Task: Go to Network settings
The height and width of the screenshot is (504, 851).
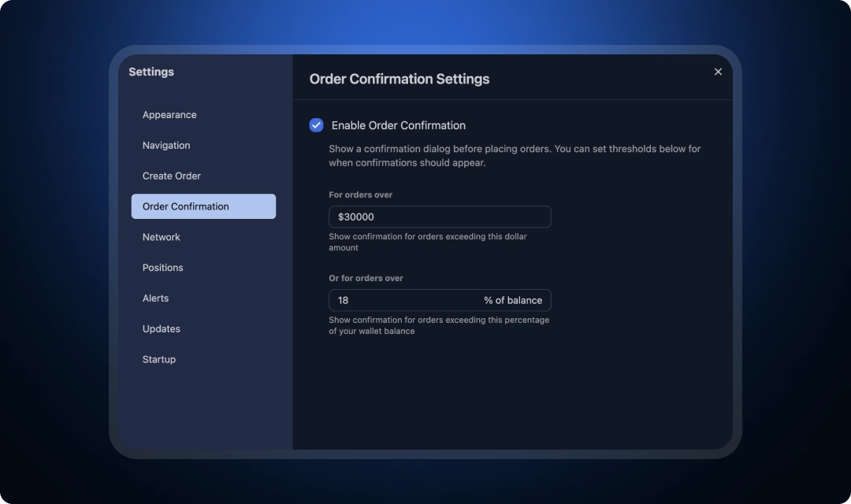Action: (x=161, y=237)
